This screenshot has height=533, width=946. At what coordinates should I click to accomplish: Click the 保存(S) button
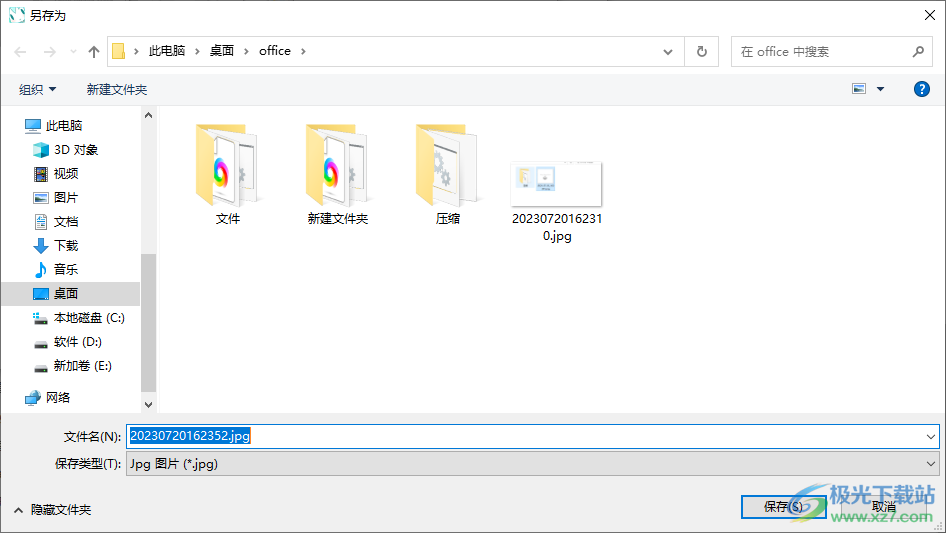point(782,506)
